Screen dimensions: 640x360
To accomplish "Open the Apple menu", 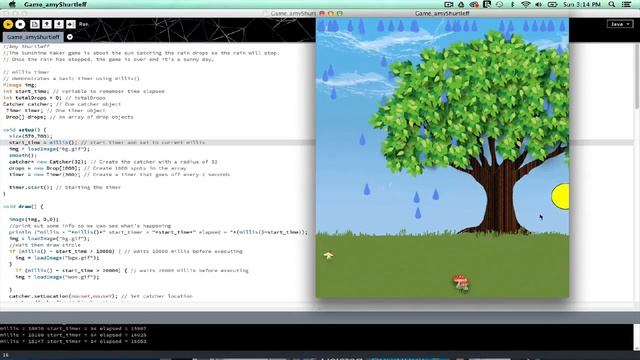I will pyautogui.click(x=12, y=4).
